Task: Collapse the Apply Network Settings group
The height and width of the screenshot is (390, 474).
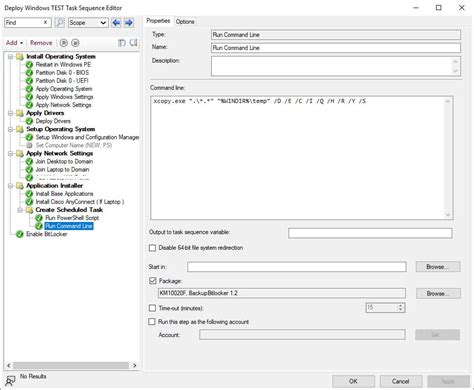Action: (x=11, y=153)
